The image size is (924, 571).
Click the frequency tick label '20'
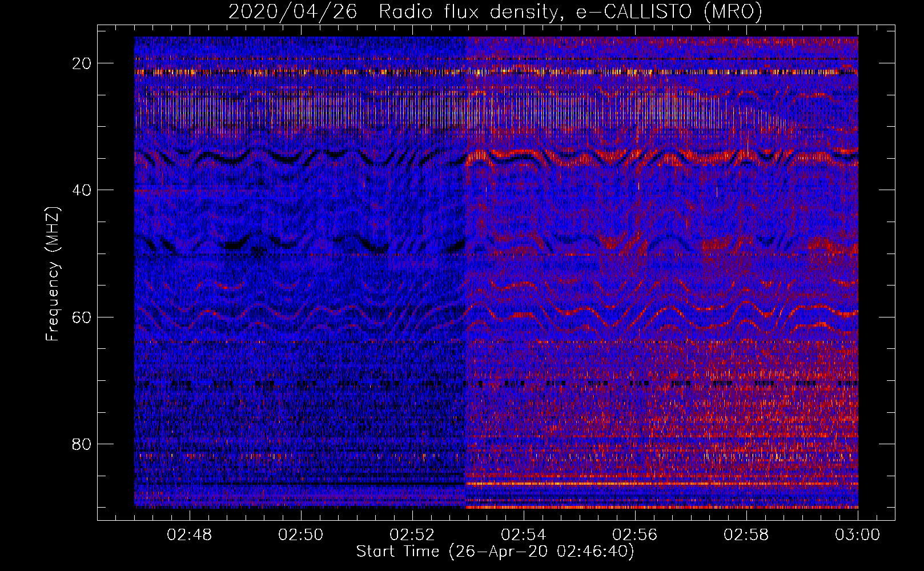[82, 63]
